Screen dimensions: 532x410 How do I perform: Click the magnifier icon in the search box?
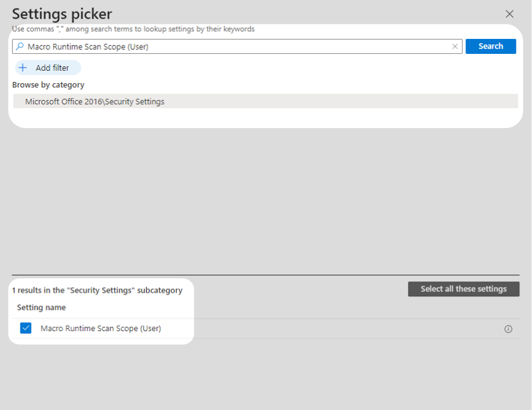point(20,46)
